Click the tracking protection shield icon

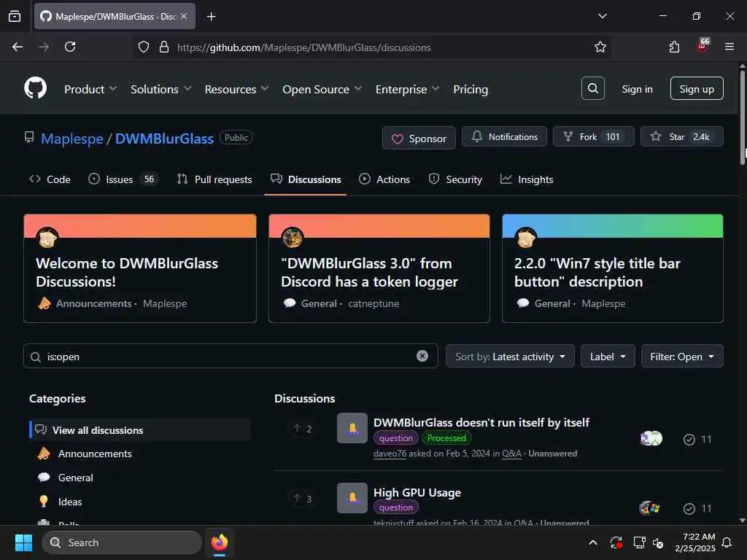pos(144,47)
